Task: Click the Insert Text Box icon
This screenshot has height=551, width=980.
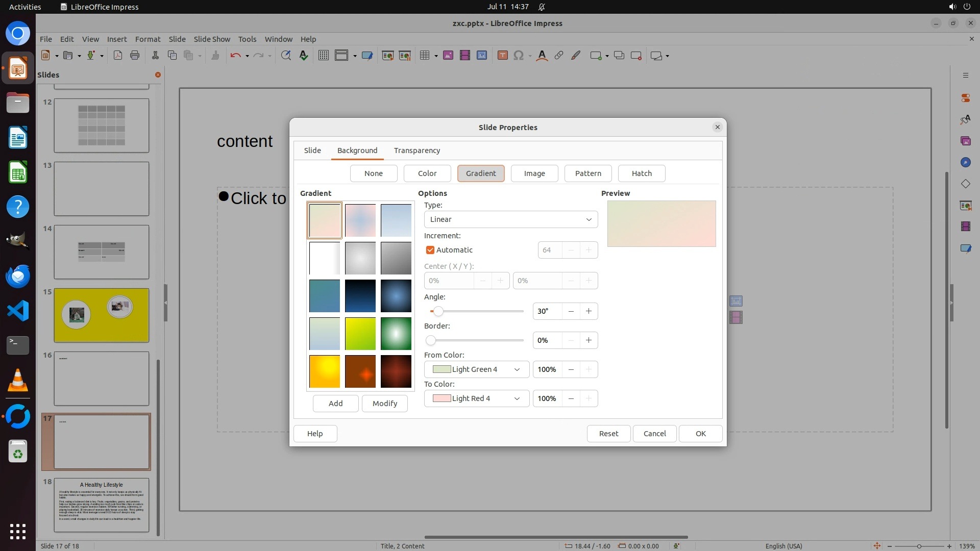Action: (x=502, y=56)
